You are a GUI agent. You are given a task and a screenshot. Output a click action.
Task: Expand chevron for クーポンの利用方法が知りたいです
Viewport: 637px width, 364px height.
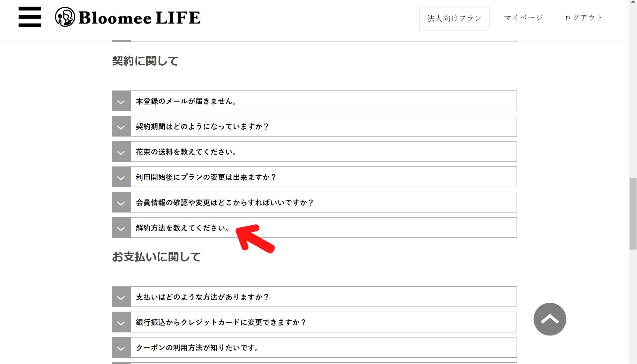(121, 348)
